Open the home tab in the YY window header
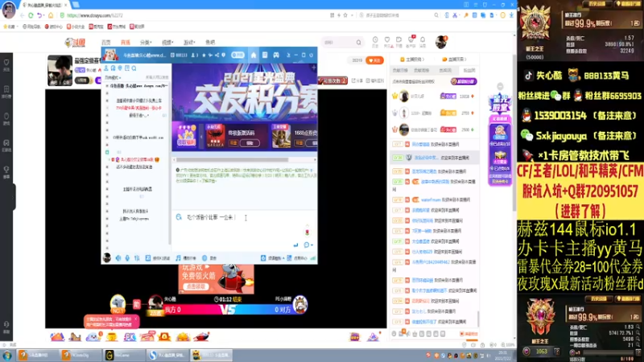 point(254,55)
